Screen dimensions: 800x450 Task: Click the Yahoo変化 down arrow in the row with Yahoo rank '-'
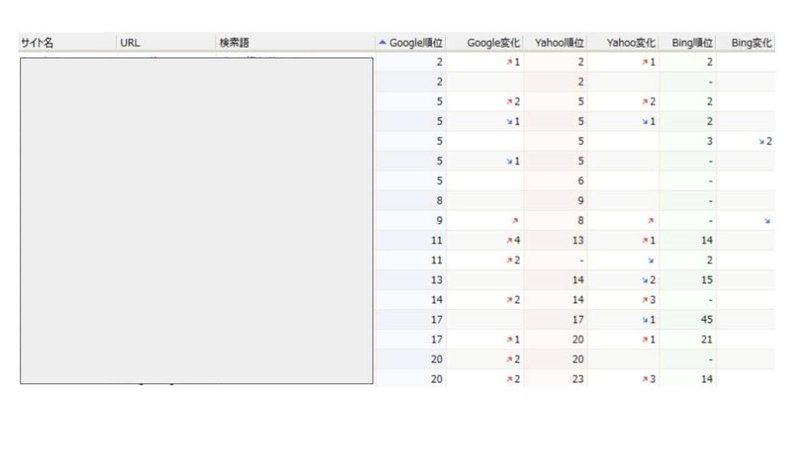651,260
